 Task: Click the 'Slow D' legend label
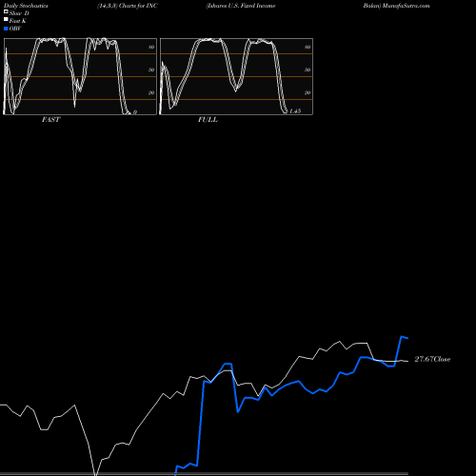coord(19,13)
